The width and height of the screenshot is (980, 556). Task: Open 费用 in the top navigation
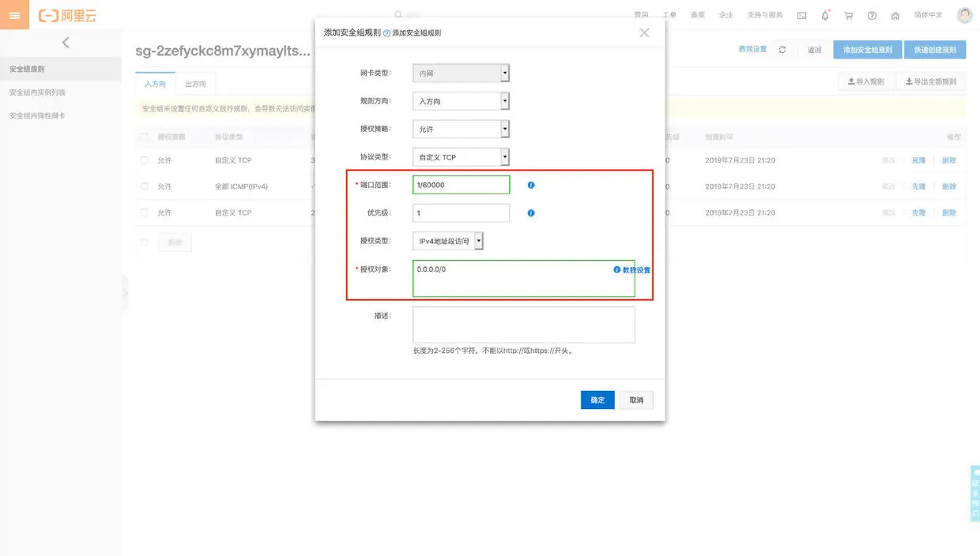coord(642,15)
